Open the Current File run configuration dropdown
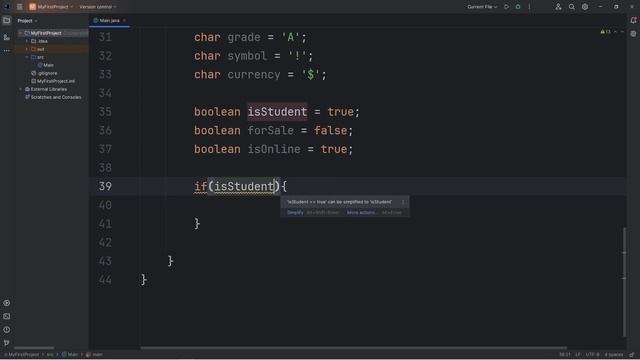Screen dimensions: 640x360 coord(482,7)
